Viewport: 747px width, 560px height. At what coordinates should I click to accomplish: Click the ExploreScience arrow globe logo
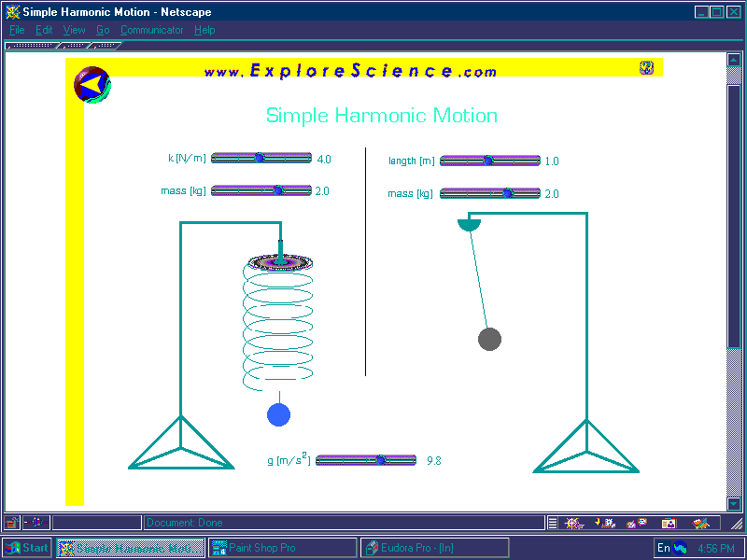92,85
